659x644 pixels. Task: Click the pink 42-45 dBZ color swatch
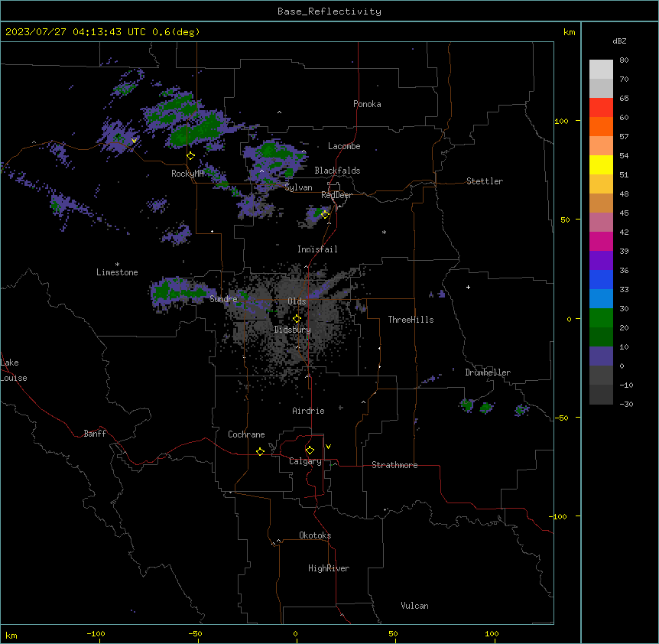click(601, 223)
